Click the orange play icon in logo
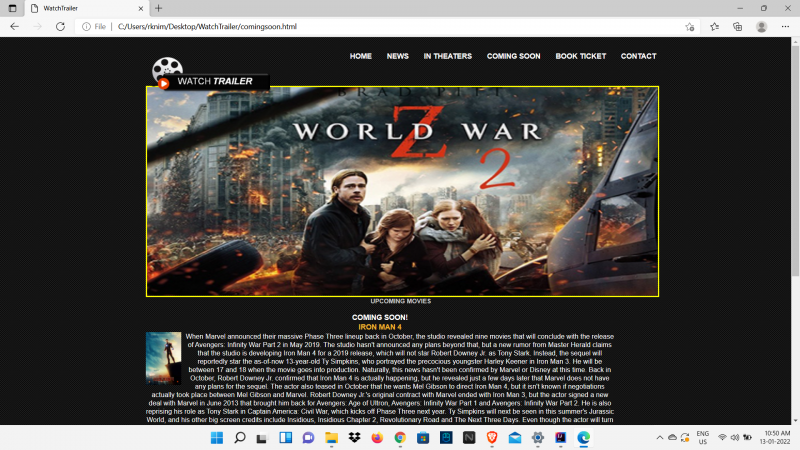800x450 pixels. (x=163, y=83)
